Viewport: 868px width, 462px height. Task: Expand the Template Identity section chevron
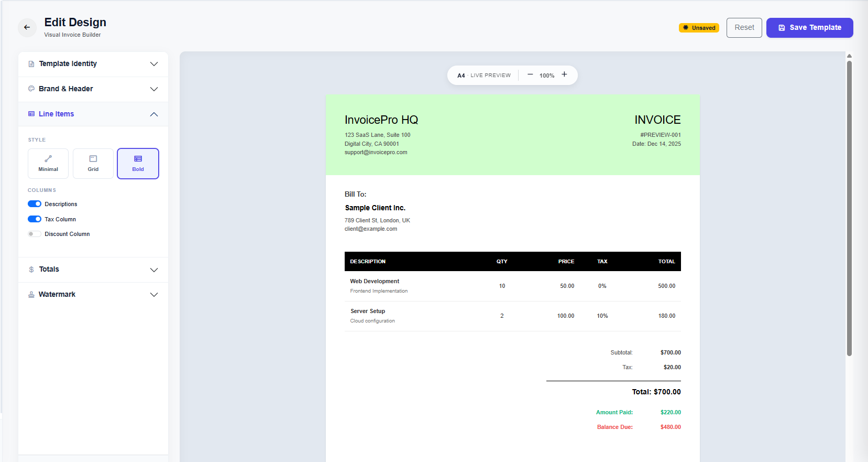tap(154, 64)
